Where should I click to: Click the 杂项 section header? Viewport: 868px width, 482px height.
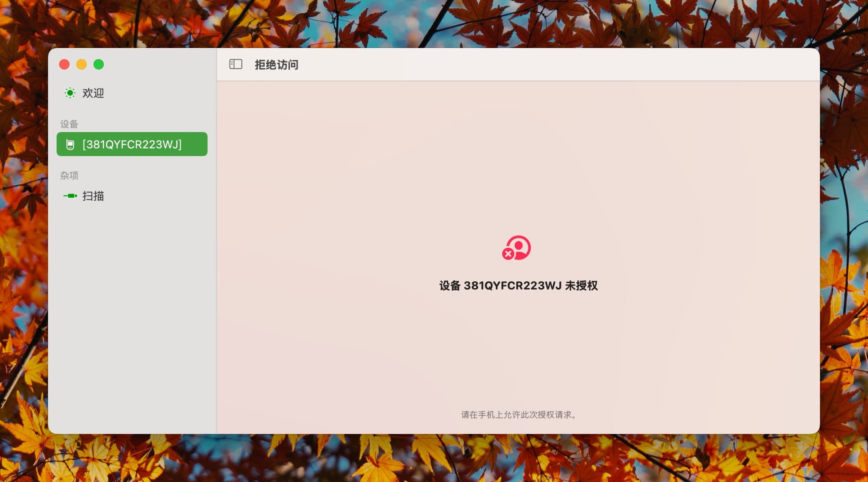click(x=69, y=175)
